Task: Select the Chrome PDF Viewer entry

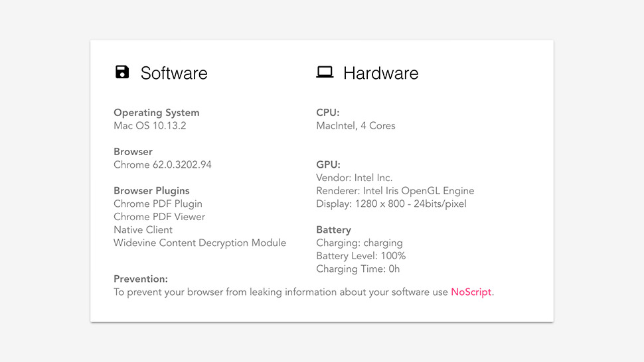Action: tap(159, 217)
